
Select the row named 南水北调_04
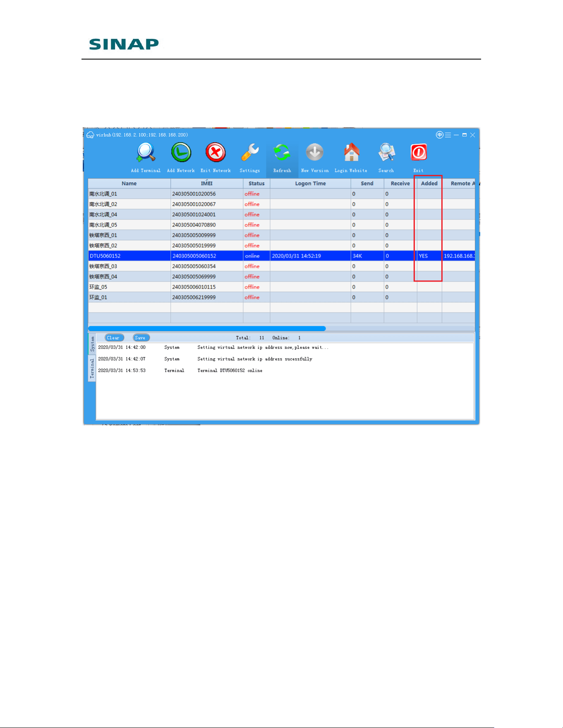pos(281,215)
